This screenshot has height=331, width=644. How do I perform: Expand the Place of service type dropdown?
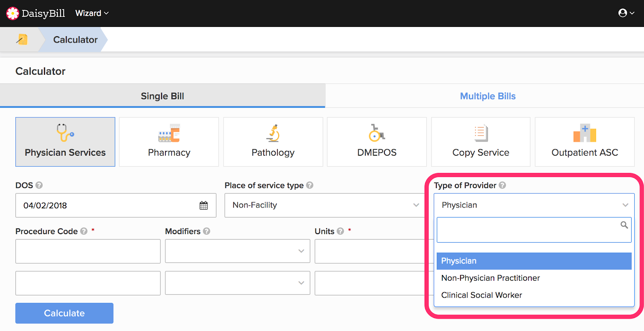(324, 206)
